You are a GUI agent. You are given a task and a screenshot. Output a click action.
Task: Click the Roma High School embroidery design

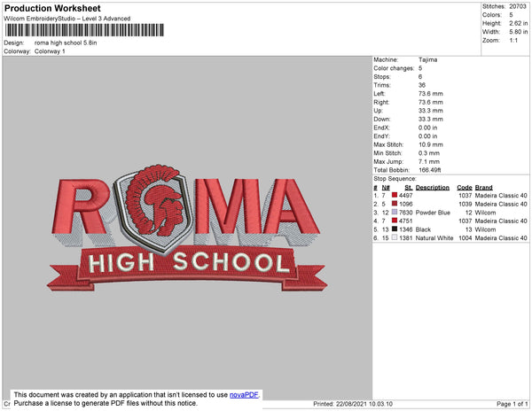click(x=187, y=228)
